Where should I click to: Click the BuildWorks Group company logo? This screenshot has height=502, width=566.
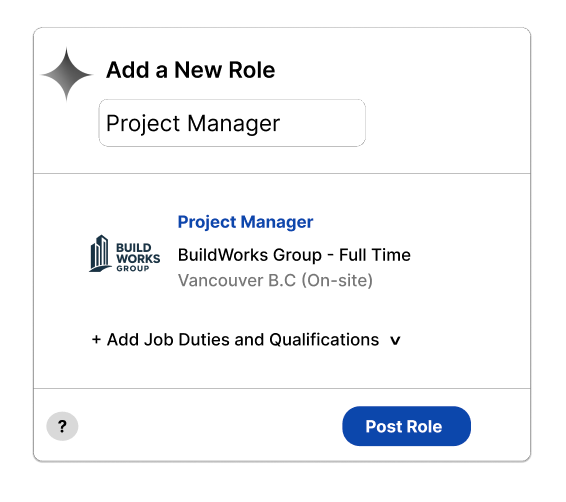(125, 253)
